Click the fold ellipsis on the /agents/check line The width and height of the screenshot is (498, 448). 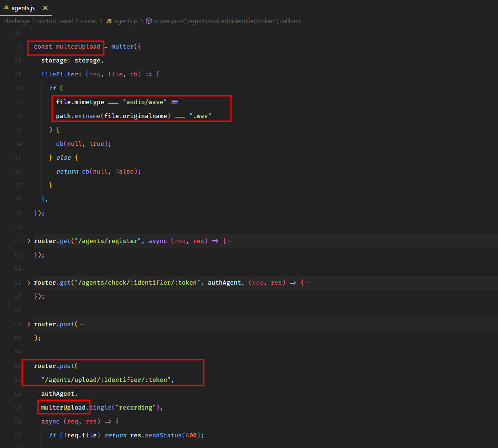(308, 283)
